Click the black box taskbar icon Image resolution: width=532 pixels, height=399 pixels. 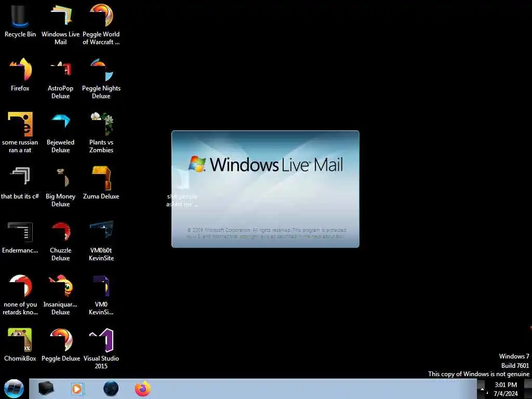click(x=46, y=389)
